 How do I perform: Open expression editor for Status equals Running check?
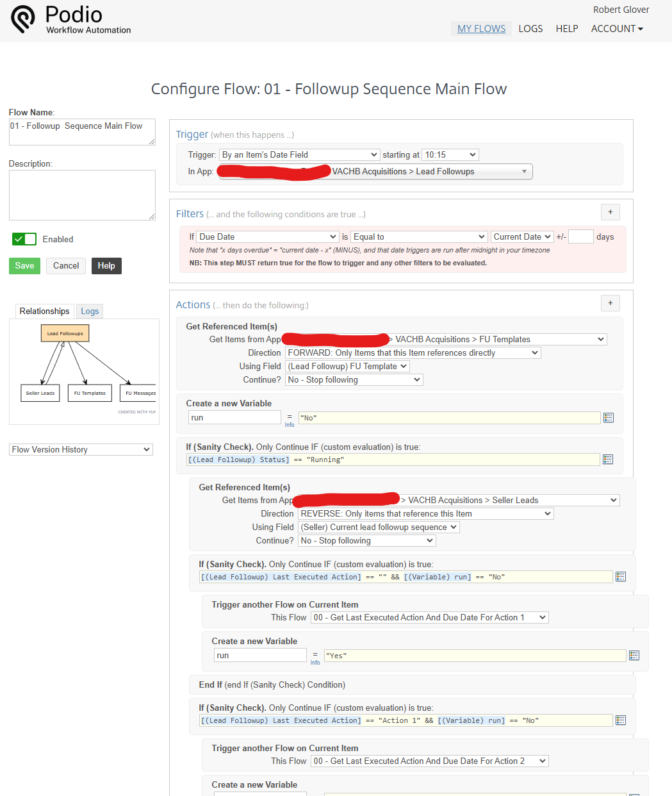tap(608, 460)
